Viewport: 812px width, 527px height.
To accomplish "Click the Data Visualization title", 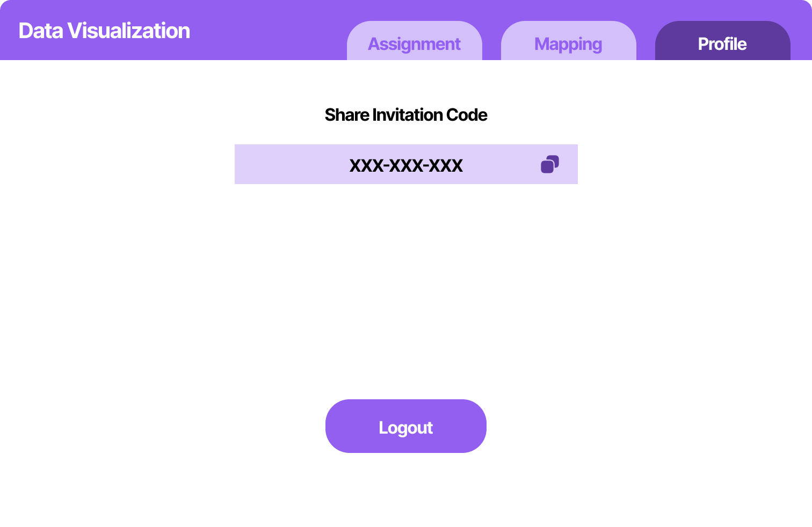I will coord(104,31).
